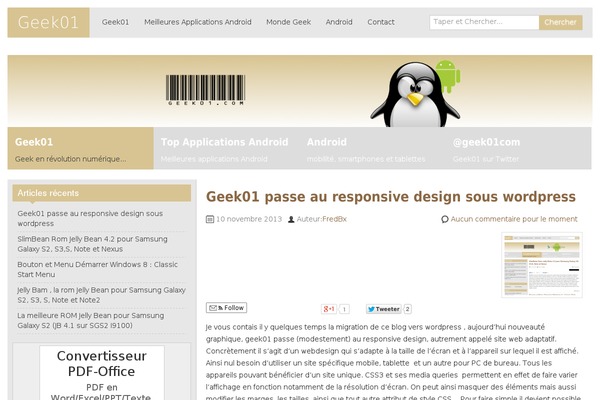Open the Geek01 navigation menu item

(x=115, y=22)
